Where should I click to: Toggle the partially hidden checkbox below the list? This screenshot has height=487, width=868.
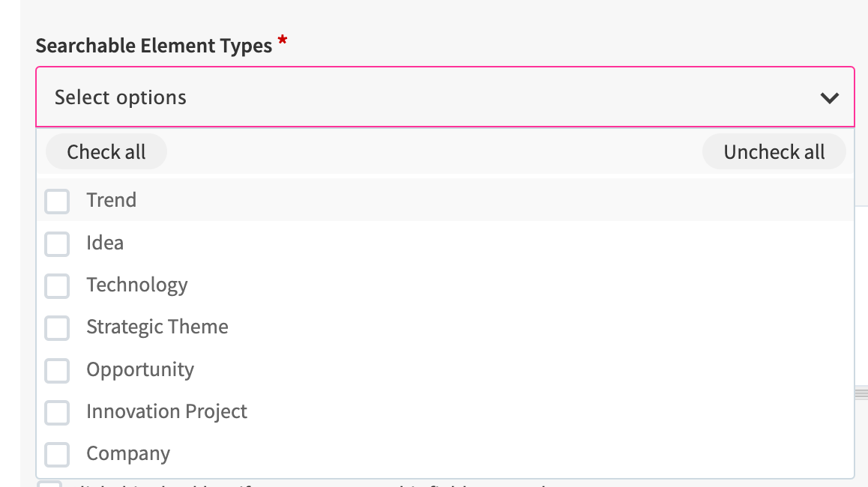tap(50, 483)
